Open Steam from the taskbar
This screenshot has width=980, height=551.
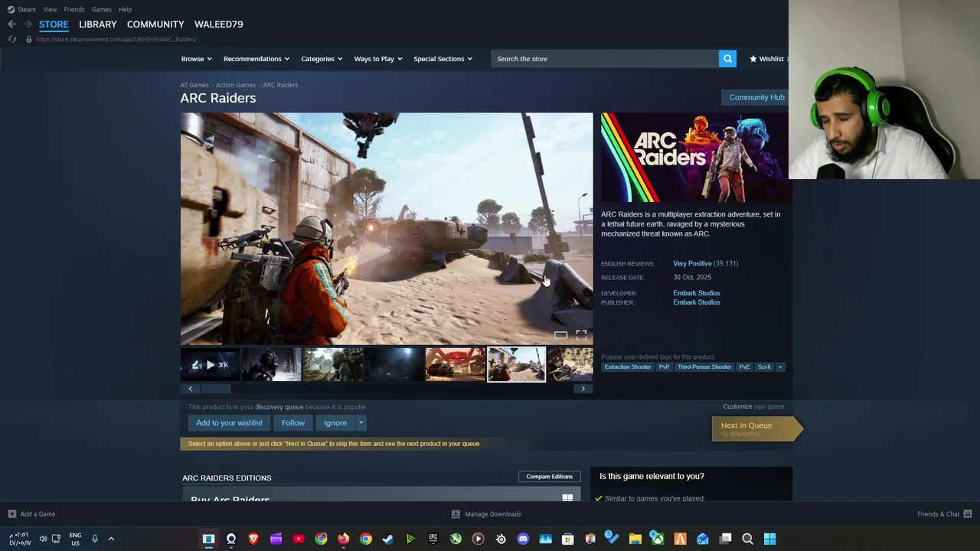(x=388, y=539)
